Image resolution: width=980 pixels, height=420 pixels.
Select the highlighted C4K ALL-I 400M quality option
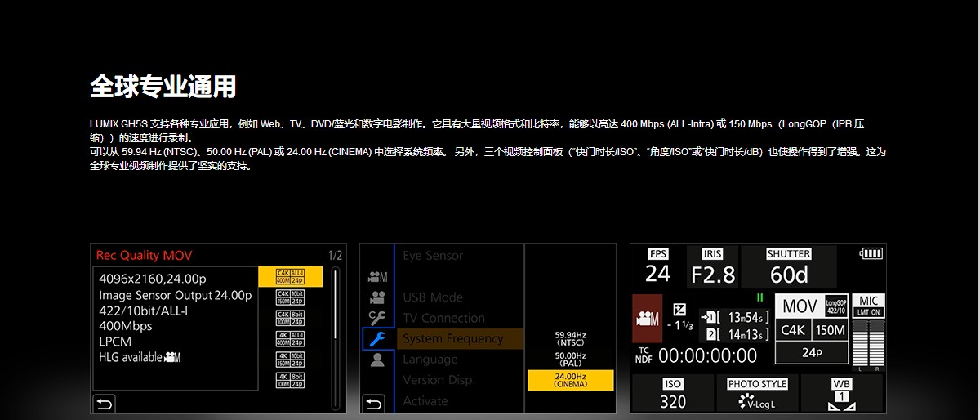pos(291,276)
